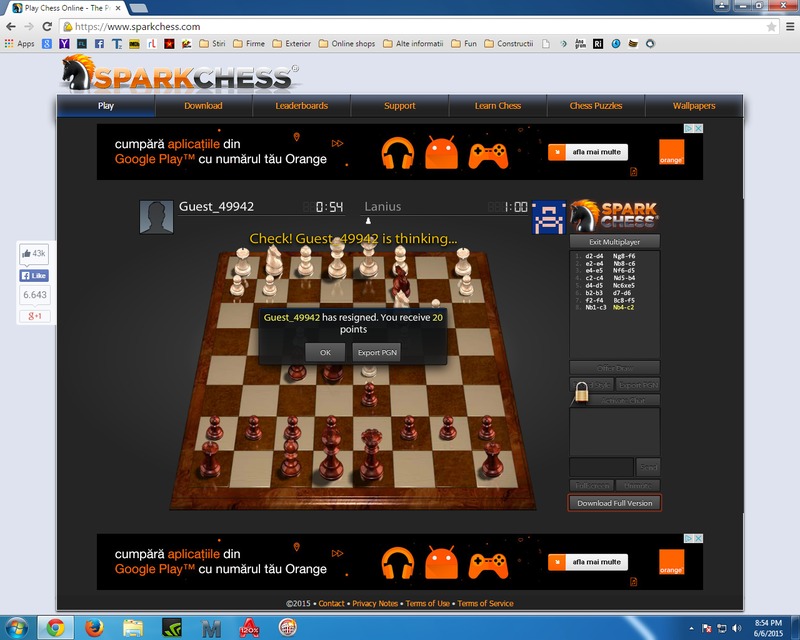Open the Facebook bookmark icon

tap(99, 44)
